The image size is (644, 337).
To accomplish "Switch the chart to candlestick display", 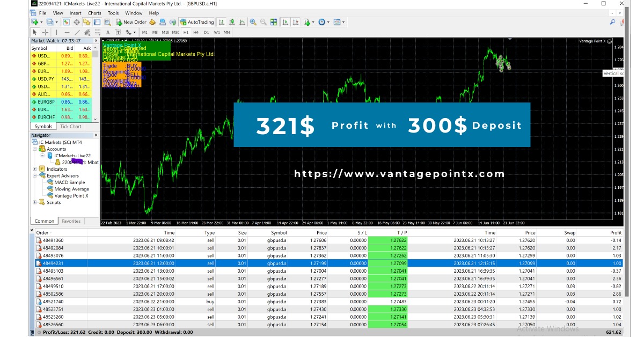I will (x=232, y=22).
